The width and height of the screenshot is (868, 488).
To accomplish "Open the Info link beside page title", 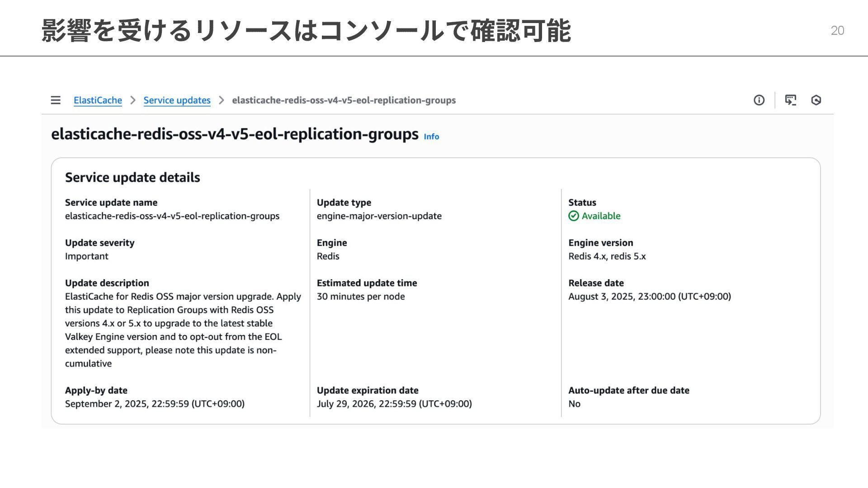I will coord(431,136).
